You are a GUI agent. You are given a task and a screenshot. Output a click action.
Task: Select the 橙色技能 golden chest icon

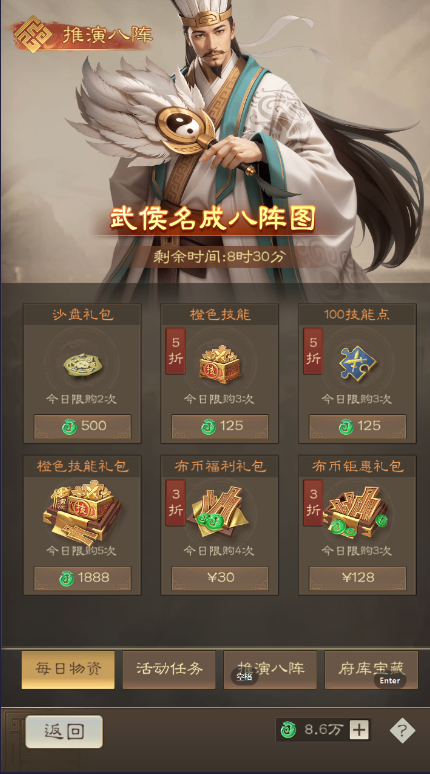pyautogui.click(x=219, y=364)
